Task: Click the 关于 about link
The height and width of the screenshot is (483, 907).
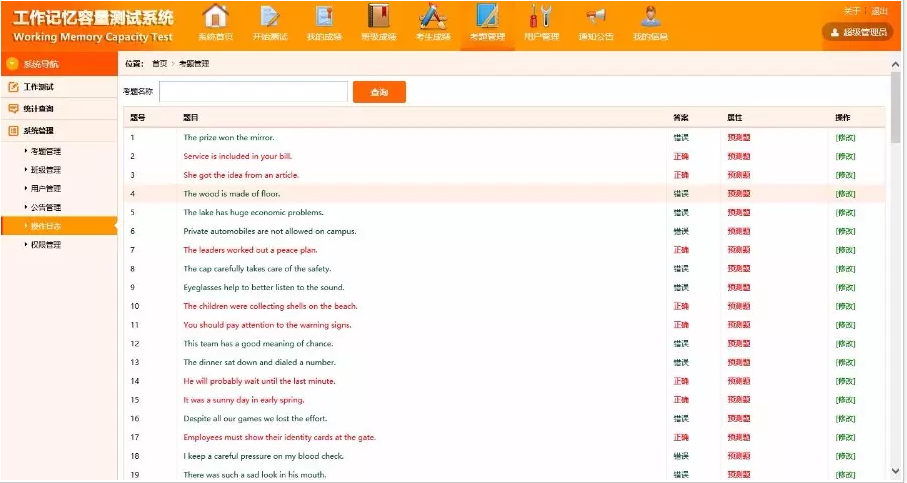Action: (x=851, y=11)
